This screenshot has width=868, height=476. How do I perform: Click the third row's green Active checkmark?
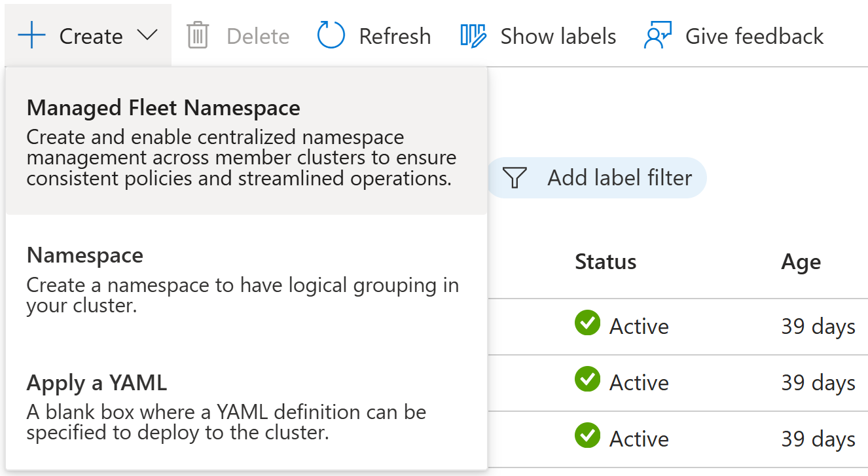click(587, 435)
